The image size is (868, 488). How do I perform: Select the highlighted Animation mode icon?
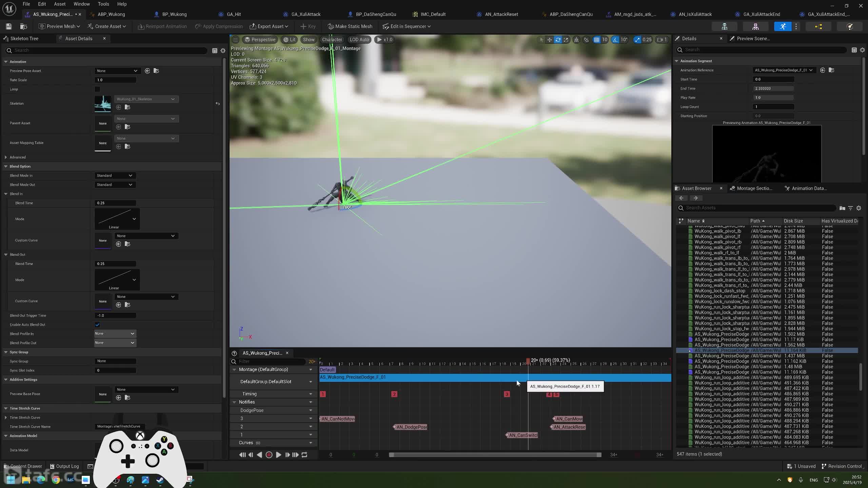(783, 26)
